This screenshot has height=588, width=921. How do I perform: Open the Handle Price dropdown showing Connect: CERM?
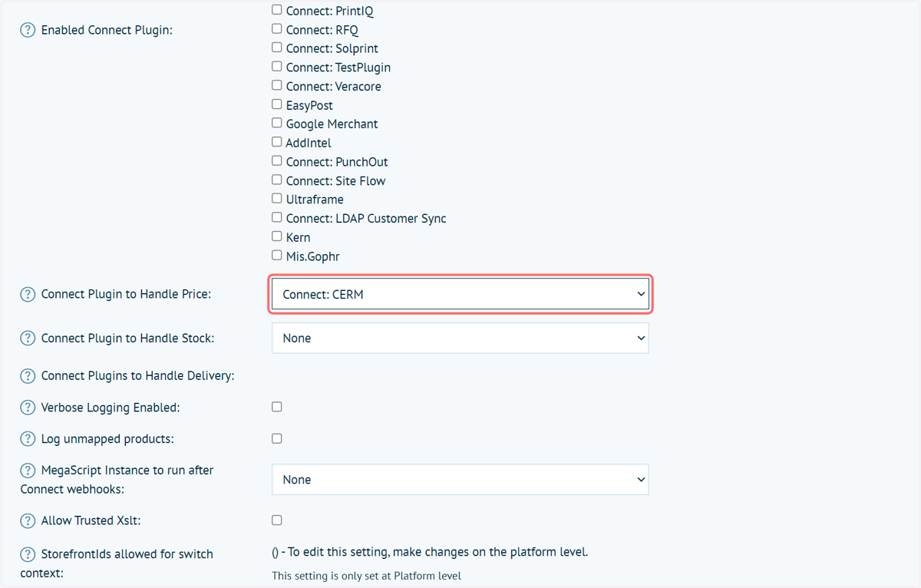coord(460,294)
